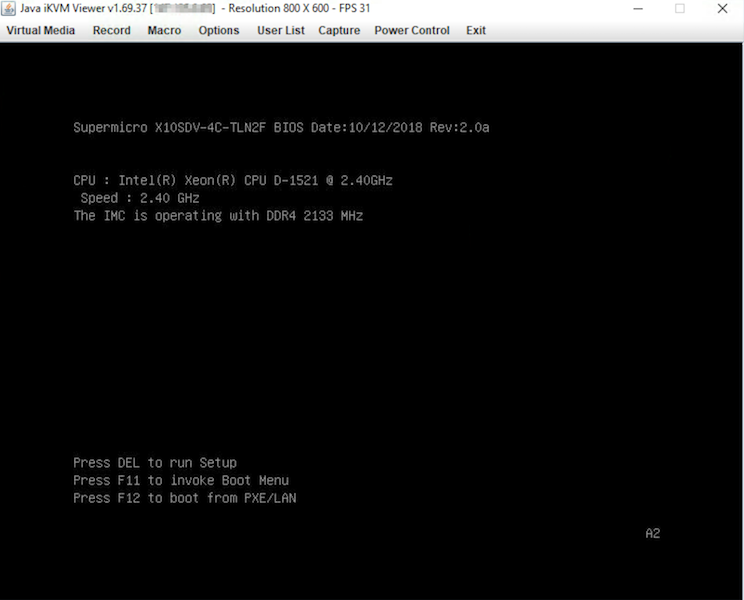Image resolution: width=744 pixels, height=600 pixels.
Task: Open the Macro menu
Action: (x=164, y=30)
